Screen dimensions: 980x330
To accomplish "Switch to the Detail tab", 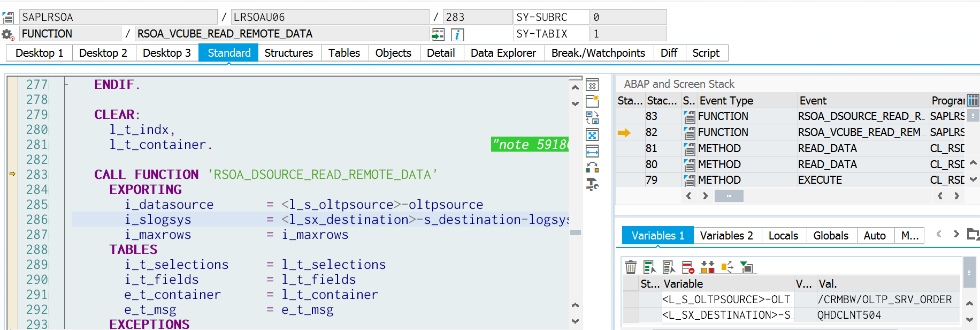I will 441,53.
